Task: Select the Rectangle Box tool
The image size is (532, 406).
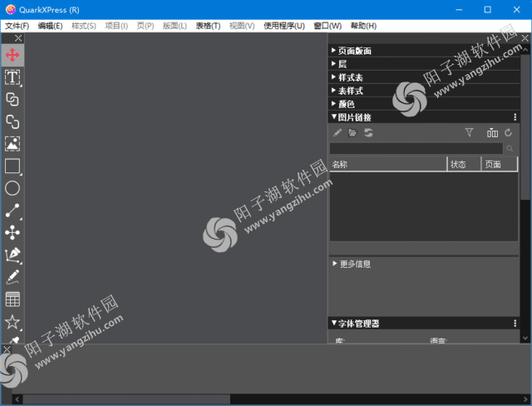Action: [12, 166]
